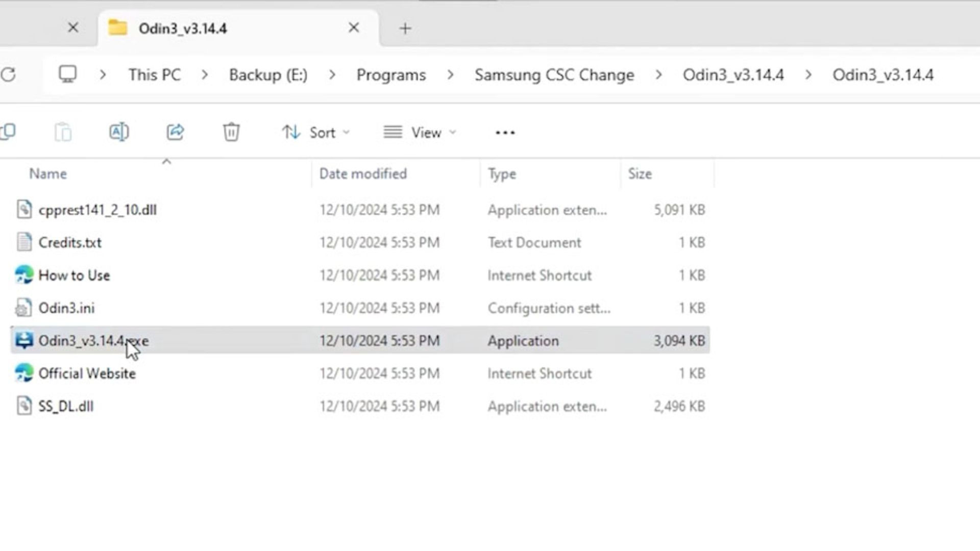The width and height of the screenshot is (980, 551).
Task: Click the How to Use shortcut icon
Action: pos(24,275)
